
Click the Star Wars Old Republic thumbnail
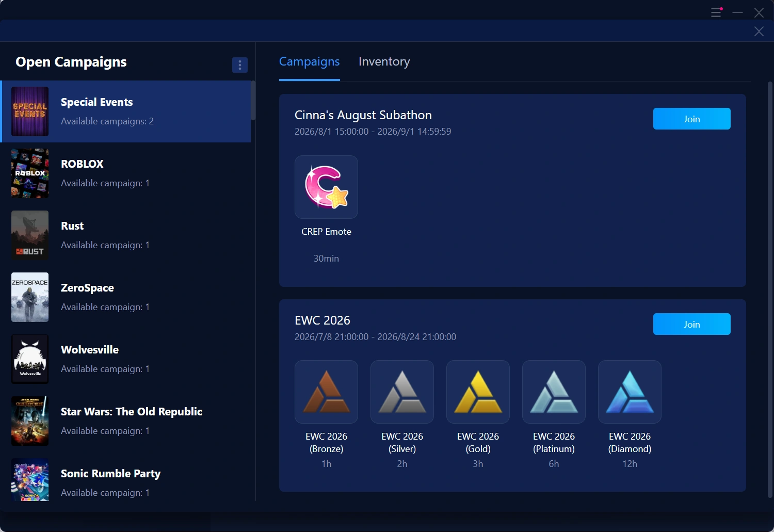tap(30, 421)
